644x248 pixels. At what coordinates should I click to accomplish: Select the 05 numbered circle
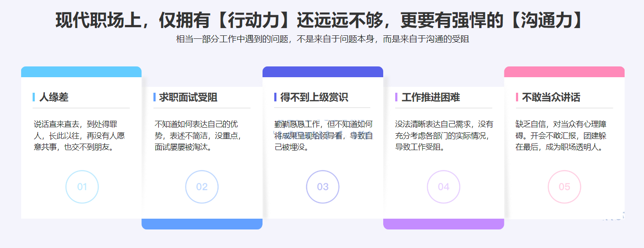564,187
